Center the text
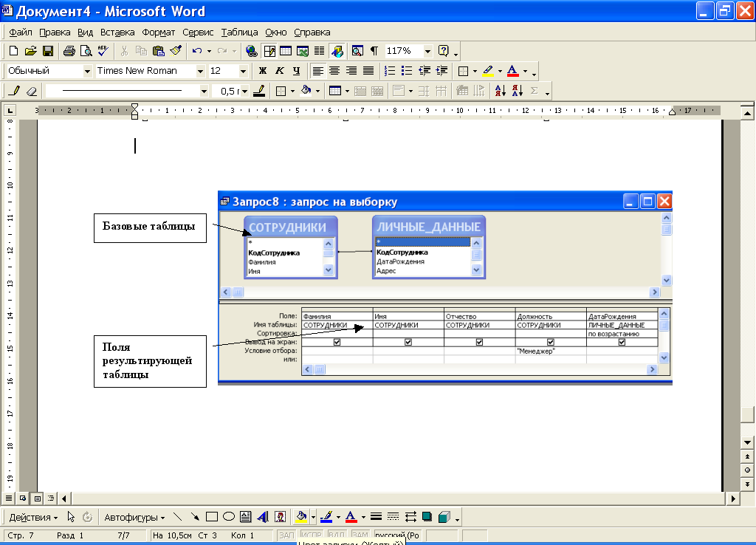Viewport: 756px width, 545px height. point(334,71)
